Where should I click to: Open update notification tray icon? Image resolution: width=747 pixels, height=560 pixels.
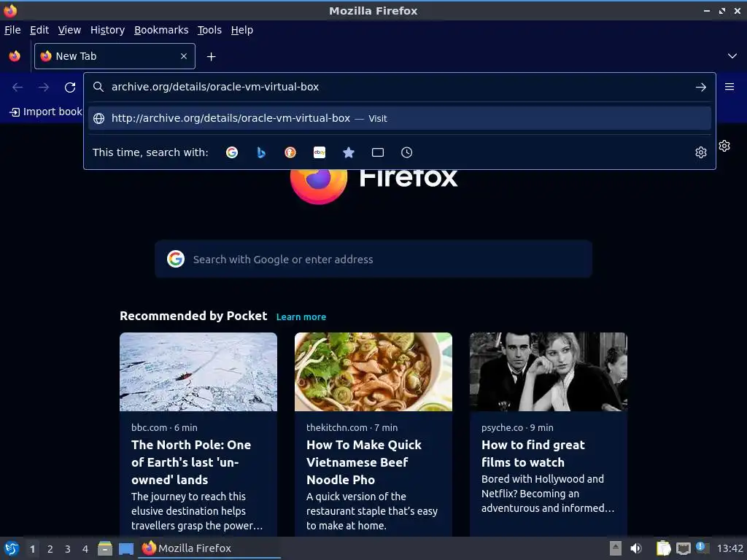coord(703,547)
